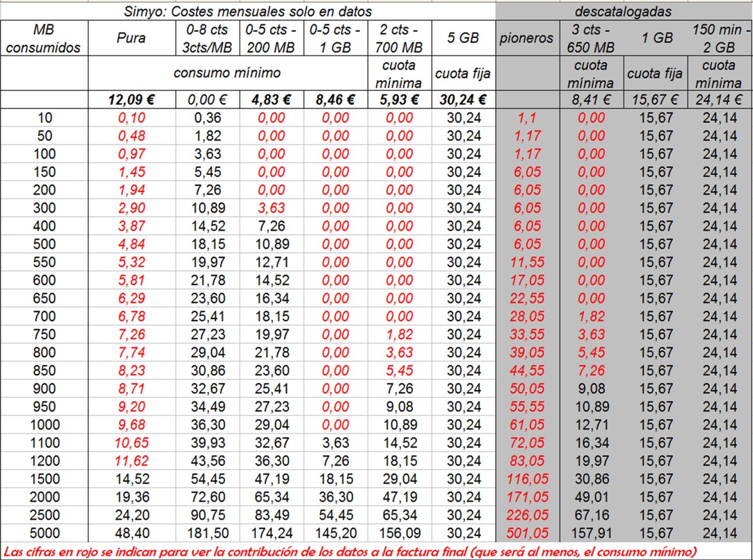Click 'cuota mínima' under 2 cts - 700 MB
753x560 pixels.
[x=398, y=74]
